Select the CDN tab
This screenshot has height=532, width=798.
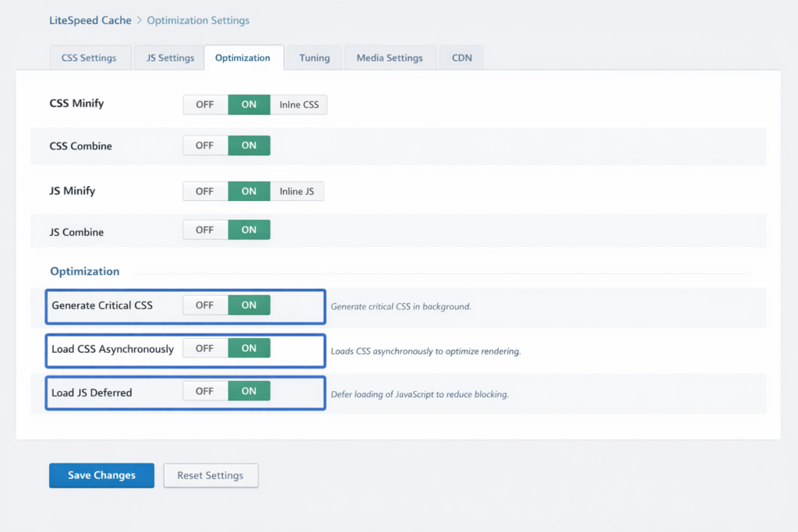[461, 58]
